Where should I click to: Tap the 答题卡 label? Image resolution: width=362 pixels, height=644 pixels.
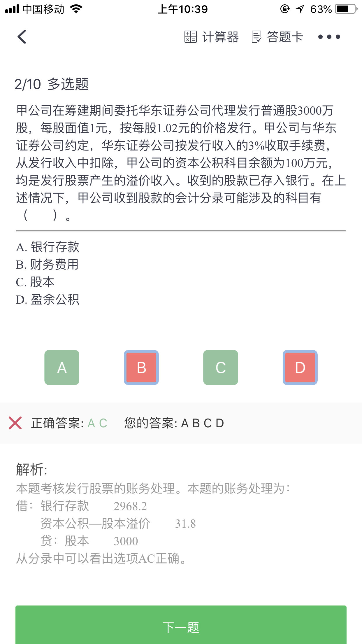click(285, 37)
